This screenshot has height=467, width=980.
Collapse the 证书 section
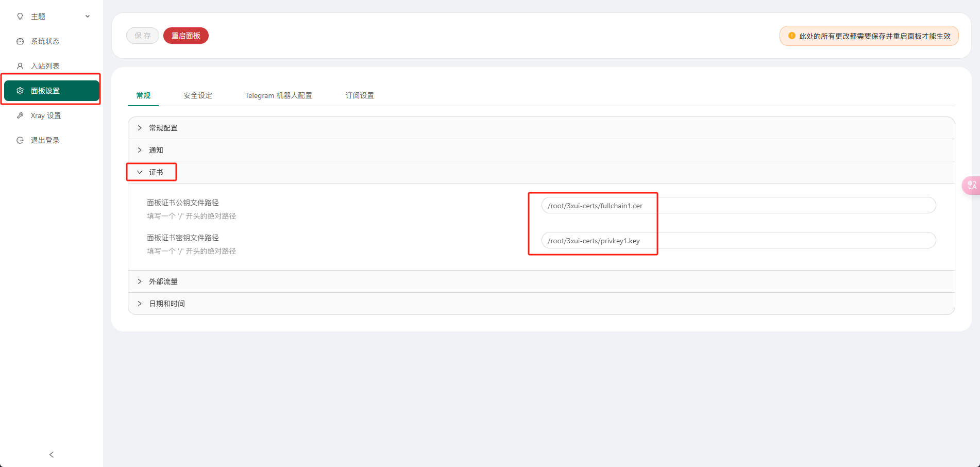point(156,172)
